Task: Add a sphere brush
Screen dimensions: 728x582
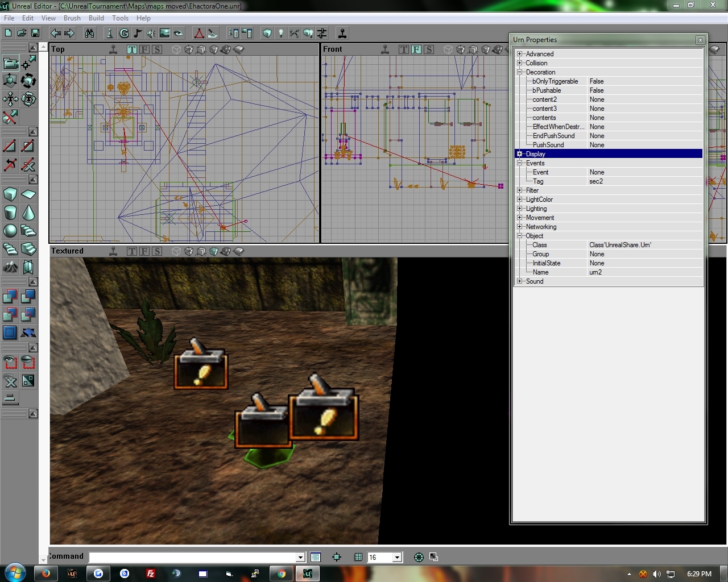Action: [x=10, y=231]
